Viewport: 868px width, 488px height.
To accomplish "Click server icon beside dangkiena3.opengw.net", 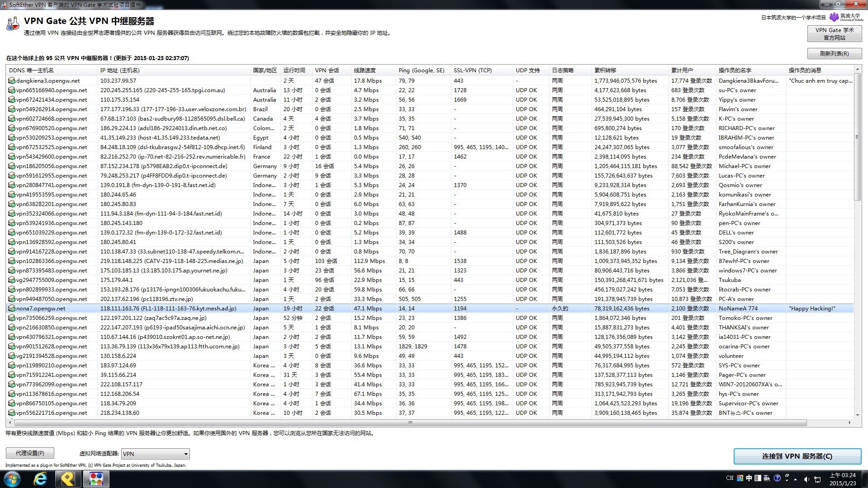I will coord(12,81).
